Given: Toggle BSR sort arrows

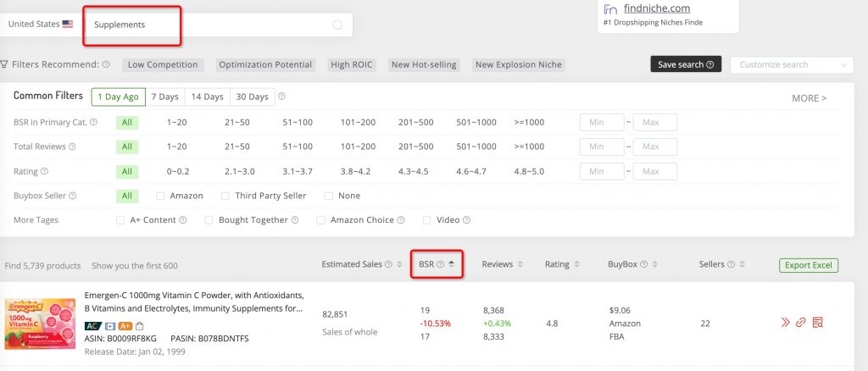Looking at the screenshot, I should pos(451,264).
